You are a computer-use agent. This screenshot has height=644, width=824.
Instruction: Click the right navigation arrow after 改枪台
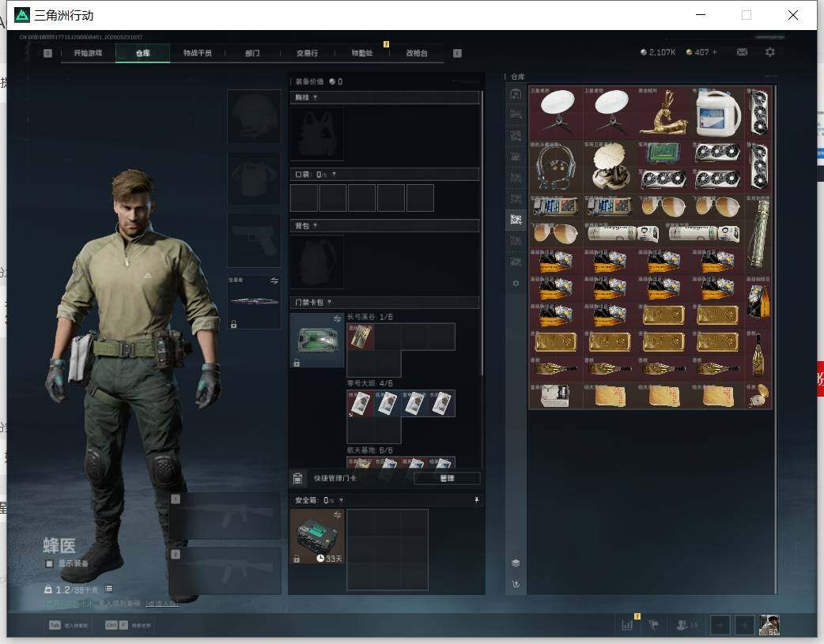[x=457, y=53]
